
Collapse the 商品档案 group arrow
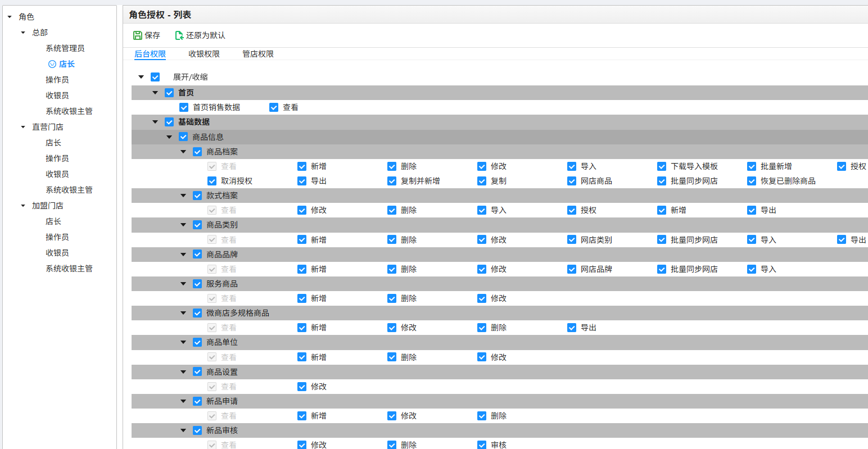tap(183, 152)
